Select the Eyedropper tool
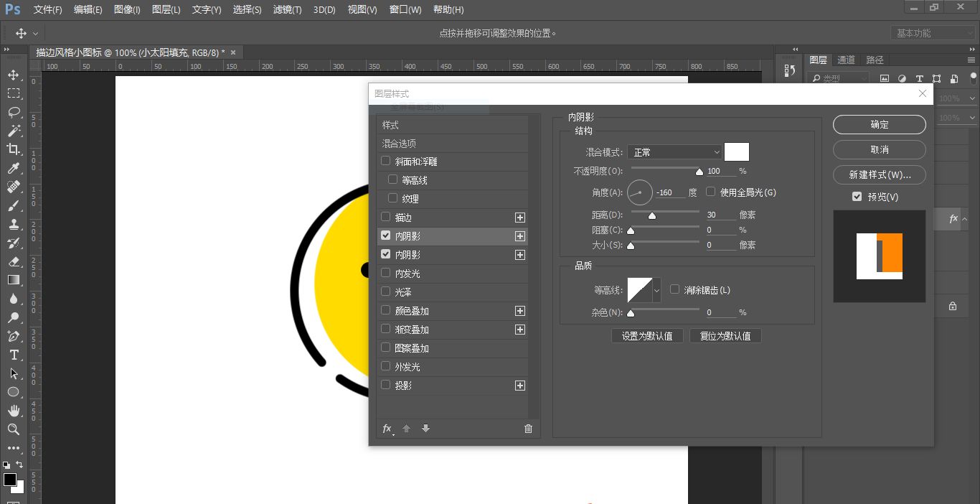This screenshot has height=504, width=980. pos(14,168)
